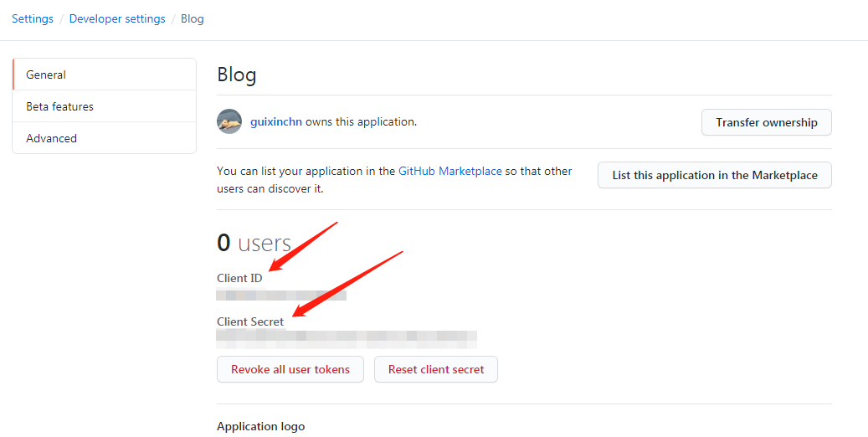
Task: Click the Application logo section heading
Action: tap(260, 426)
